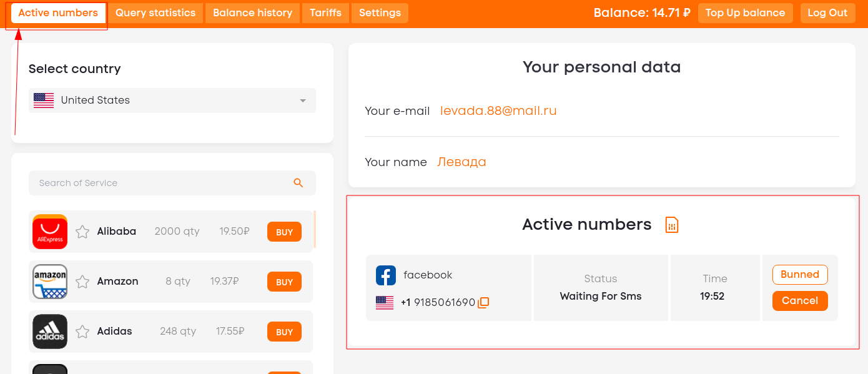
Task: Click the Amazon service logo
Action: pyautogui.click(x=50, y=282)
